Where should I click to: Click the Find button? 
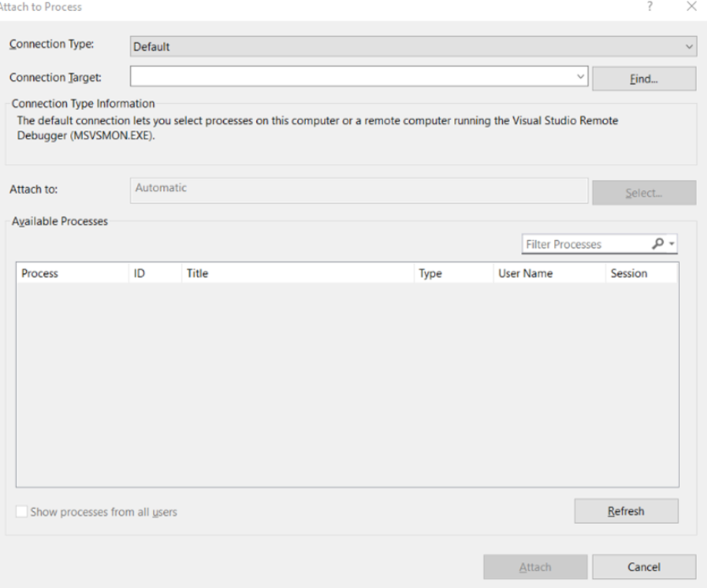tap(644, 79)
